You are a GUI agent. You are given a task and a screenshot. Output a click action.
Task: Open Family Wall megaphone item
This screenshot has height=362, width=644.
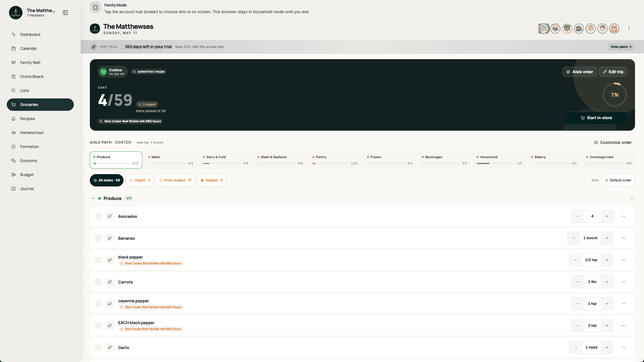[40, 63]
